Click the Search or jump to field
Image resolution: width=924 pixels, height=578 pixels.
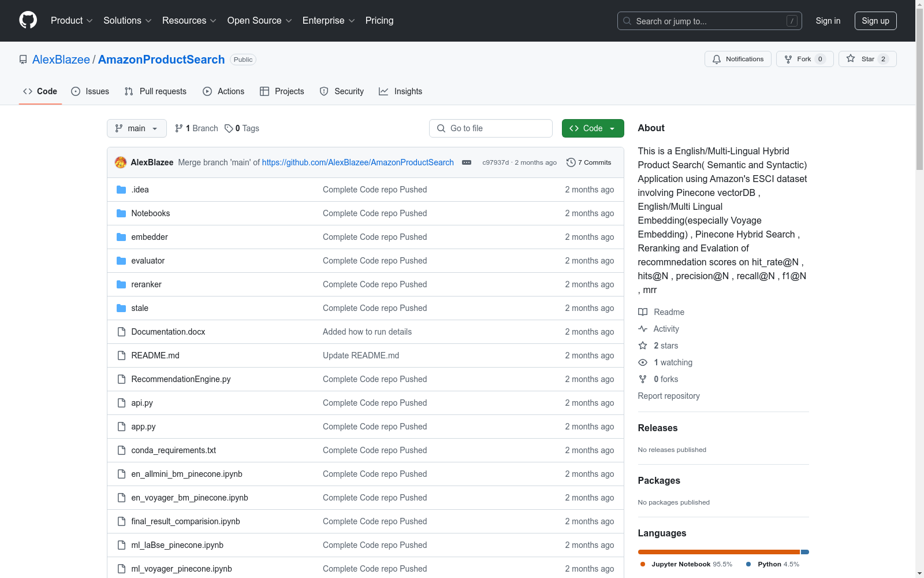pyautogui.click(x=710, y=21)
